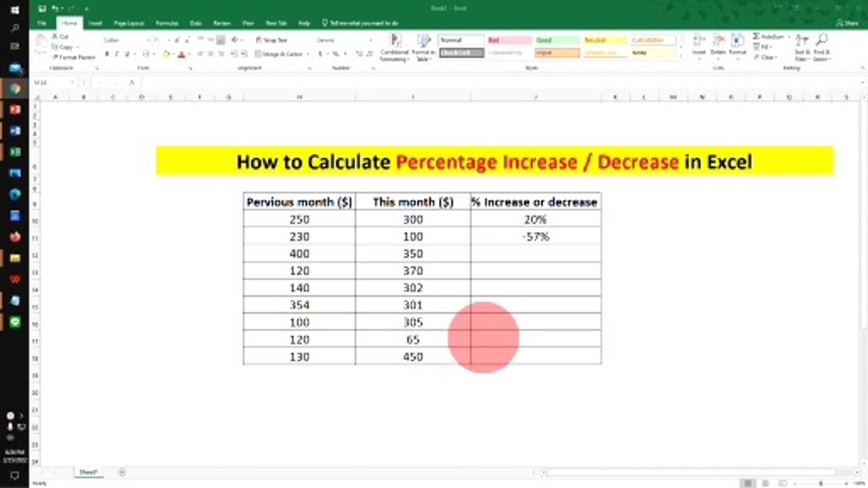Open the File menu
868x488 pixels.
pyautogui.click(x=42, y=23)
